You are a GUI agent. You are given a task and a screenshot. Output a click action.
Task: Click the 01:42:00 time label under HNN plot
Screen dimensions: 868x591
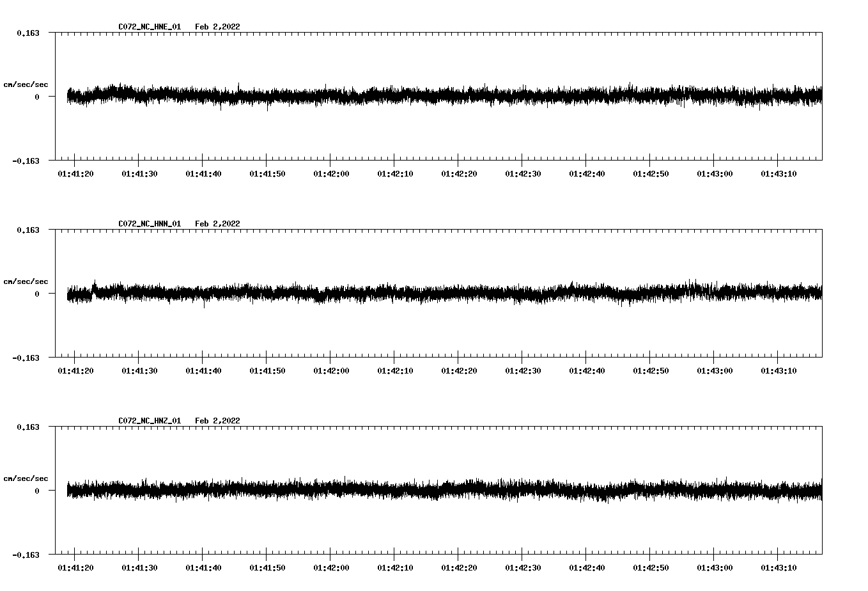[331, 371]
